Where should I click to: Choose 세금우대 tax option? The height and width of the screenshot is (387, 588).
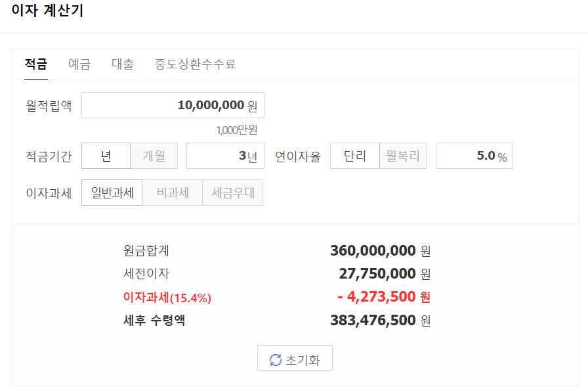click(232, 193)
